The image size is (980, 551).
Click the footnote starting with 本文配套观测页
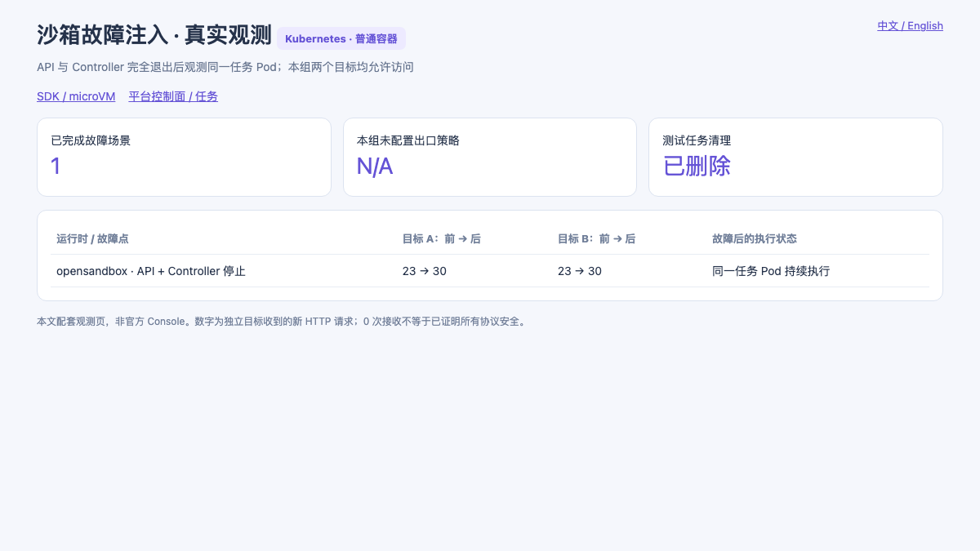point(283,322)
